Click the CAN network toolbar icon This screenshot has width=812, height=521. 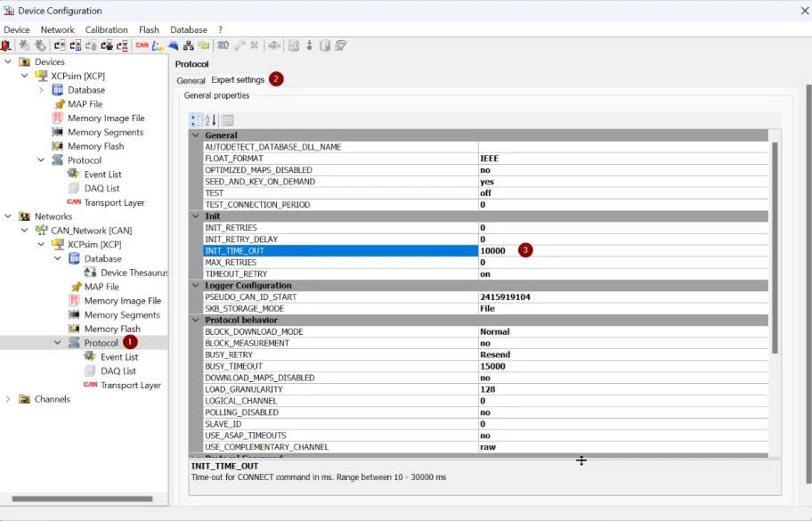click(142, 45)
